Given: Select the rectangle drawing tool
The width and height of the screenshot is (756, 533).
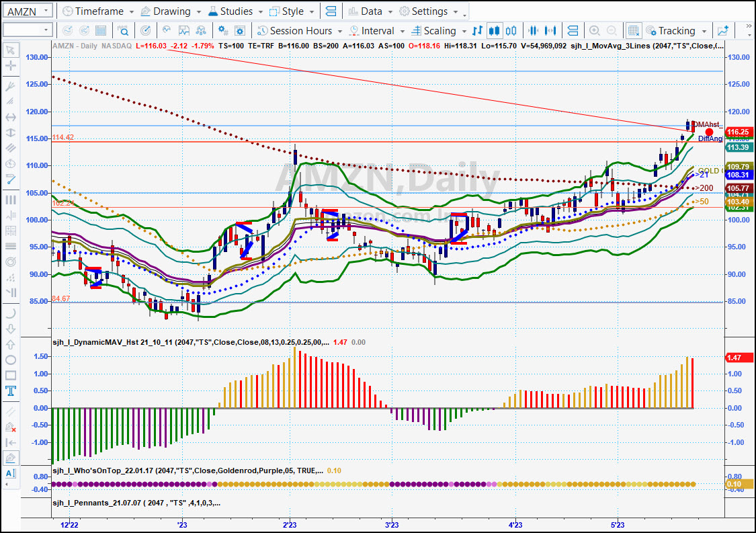Looking at the screenshot, I should [10, 375].
